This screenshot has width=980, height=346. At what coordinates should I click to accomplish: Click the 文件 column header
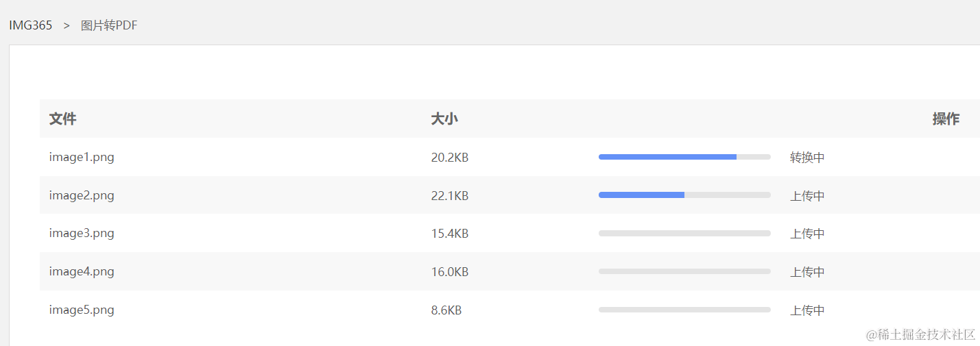[62, 119]
